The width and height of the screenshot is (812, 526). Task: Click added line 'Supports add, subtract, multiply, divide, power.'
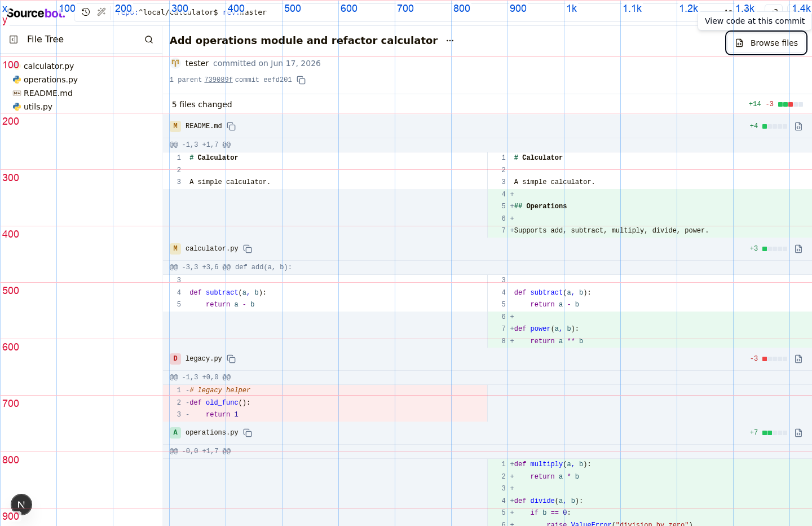click(611, 231)
